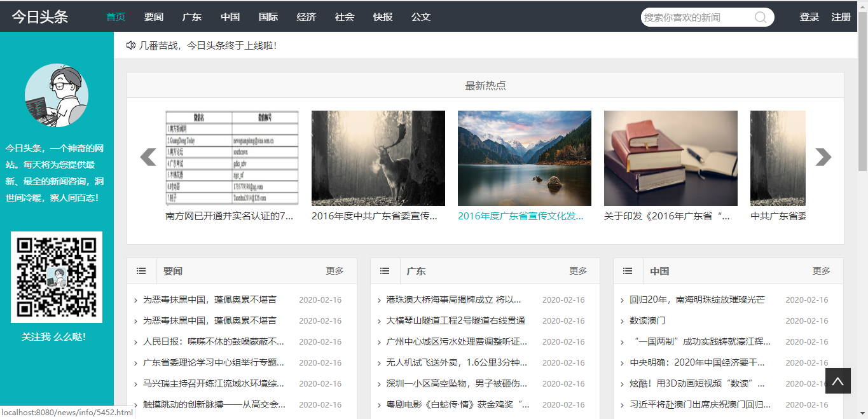The width and height of the screenshot is (868, 419).
Task: Open 回归20年，南海明珠绽放璀璨光芒 article
Action: (x=697, y=300)
